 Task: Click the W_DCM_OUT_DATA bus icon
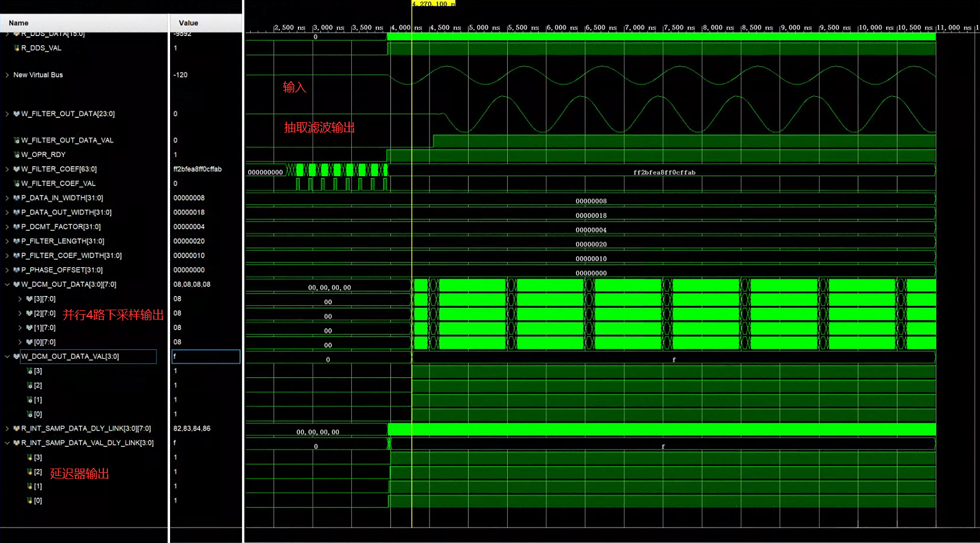[x=17, y=285]
